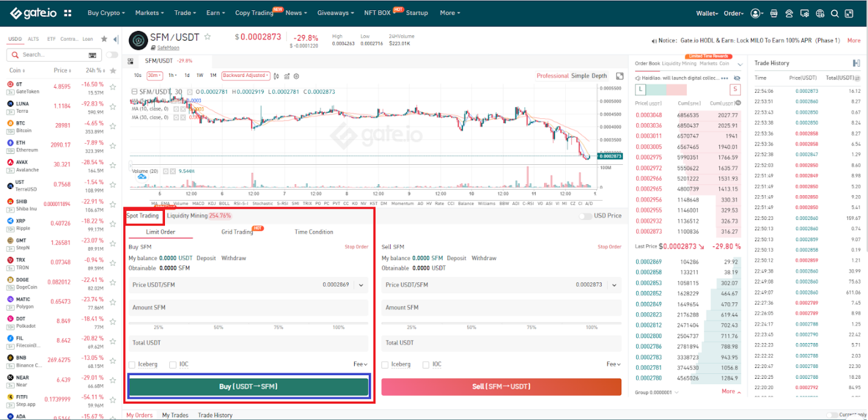Check the IOC box in buy panel

tap(173, 365)
